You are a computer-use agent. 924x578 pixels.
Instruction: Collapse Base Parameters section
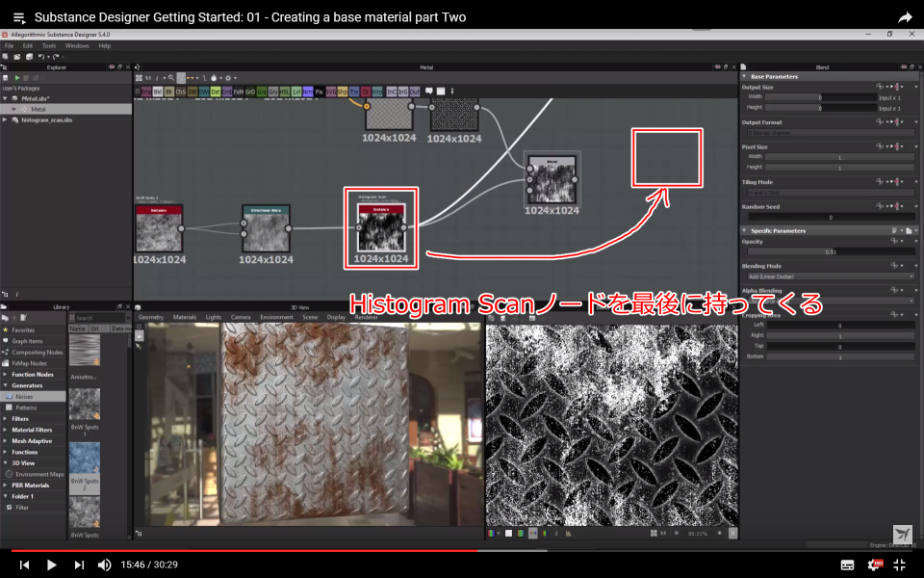point(744,77)
